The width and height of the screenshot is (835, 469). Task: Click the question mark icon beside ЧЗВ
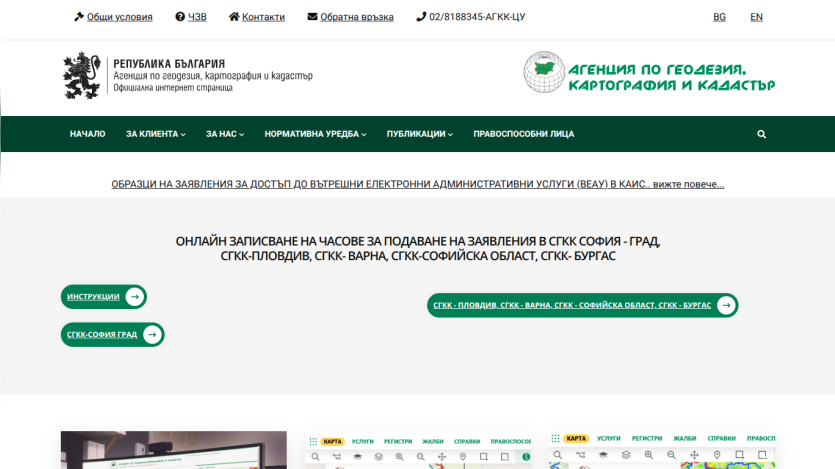coord(180,17)
